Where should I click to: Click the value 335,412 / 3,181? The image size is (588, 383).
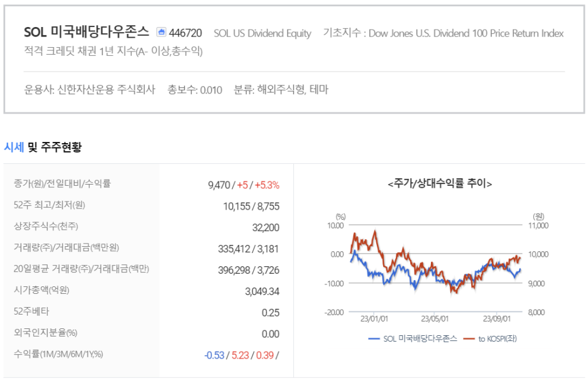click(249, 249)
